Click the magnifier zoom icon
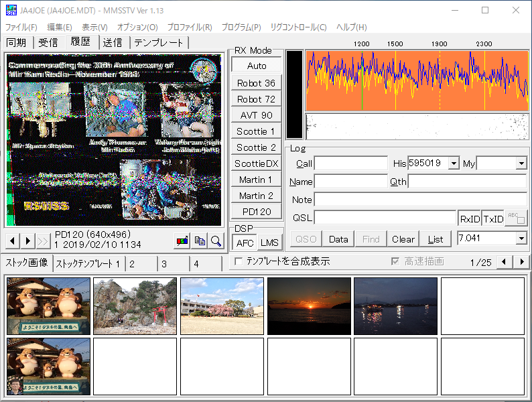 coord(216,241)
